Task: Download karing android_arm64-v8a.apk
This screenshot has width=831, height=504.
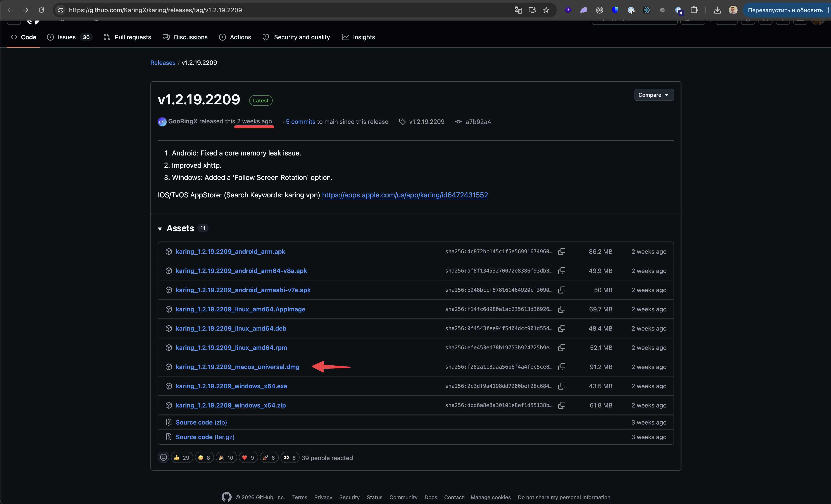Action: (x=241, y=271)
